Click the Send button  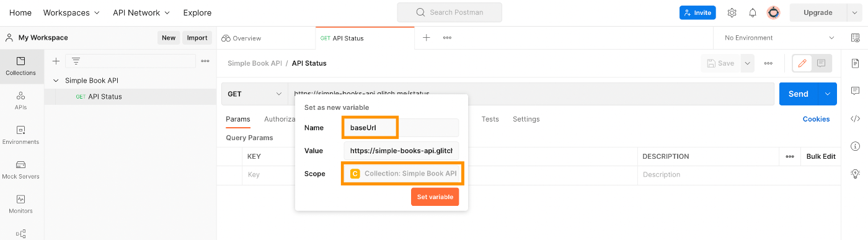tap(799, 94)
